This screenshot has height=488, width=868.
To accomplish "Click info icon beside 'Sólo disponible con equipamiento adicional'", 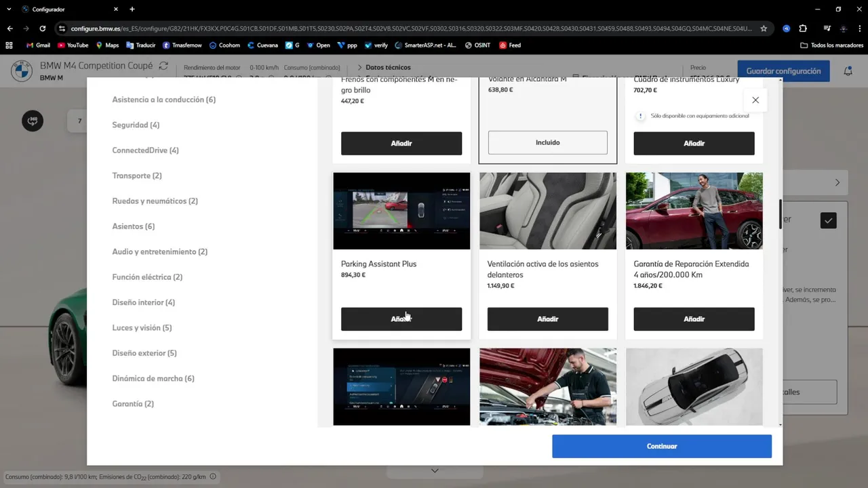I will click(640, 116).
